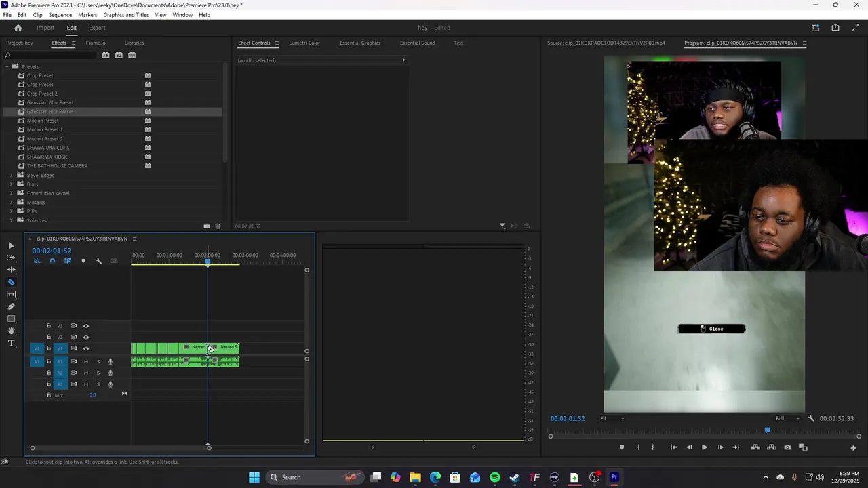
Task: Delete custom item with trash icon
Action: [218, 226]
